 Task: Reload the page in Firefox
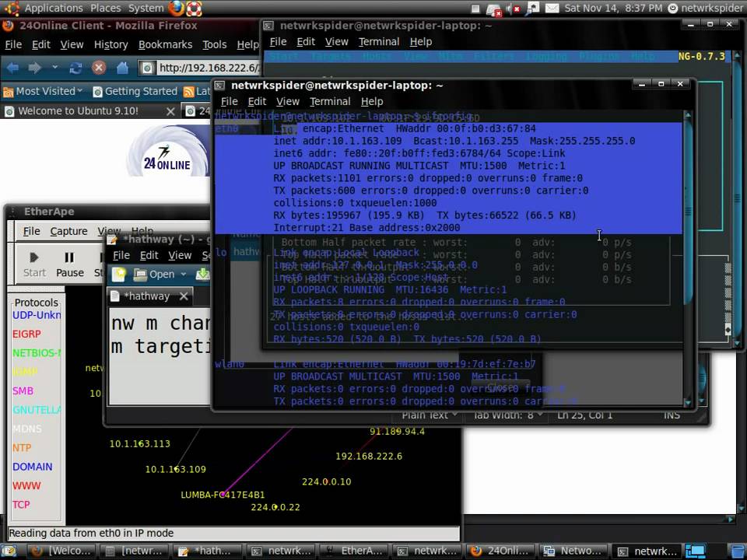(75, 68)
